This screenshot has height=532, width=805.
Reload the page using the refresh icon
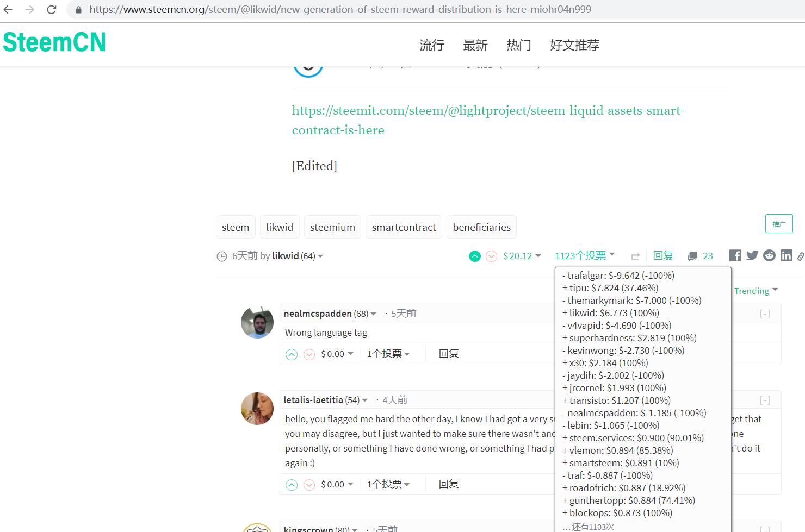click(51, 10)
